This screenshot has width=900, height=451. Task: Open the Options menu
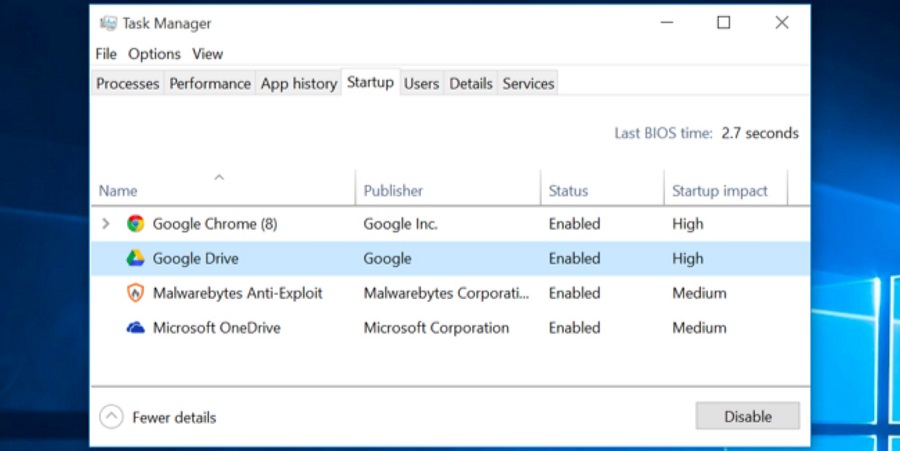coord(154,54)
